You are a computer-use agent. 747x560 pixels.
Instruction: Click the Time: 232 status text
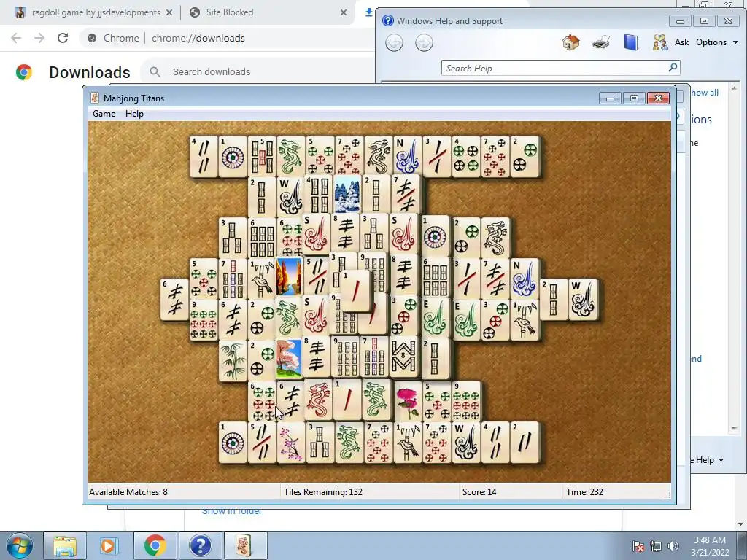pyautogui.click(x=584, y=492)
